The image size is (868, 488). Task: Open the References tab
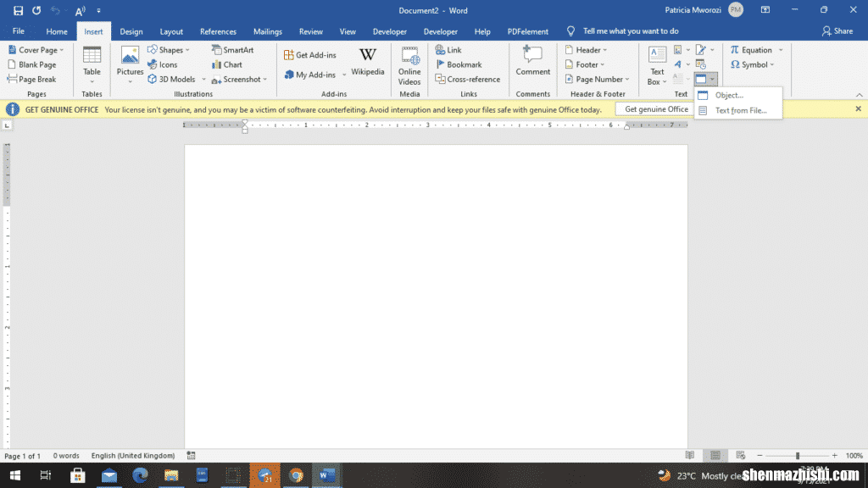pyautogui.click(x=218, y=31)
